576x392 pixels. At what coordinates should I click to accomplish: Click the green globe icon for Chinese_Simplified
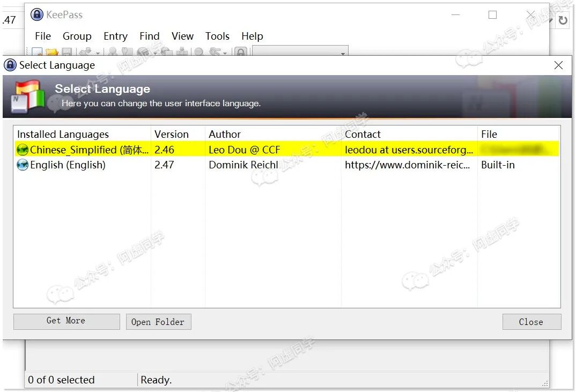pos(23,150)
